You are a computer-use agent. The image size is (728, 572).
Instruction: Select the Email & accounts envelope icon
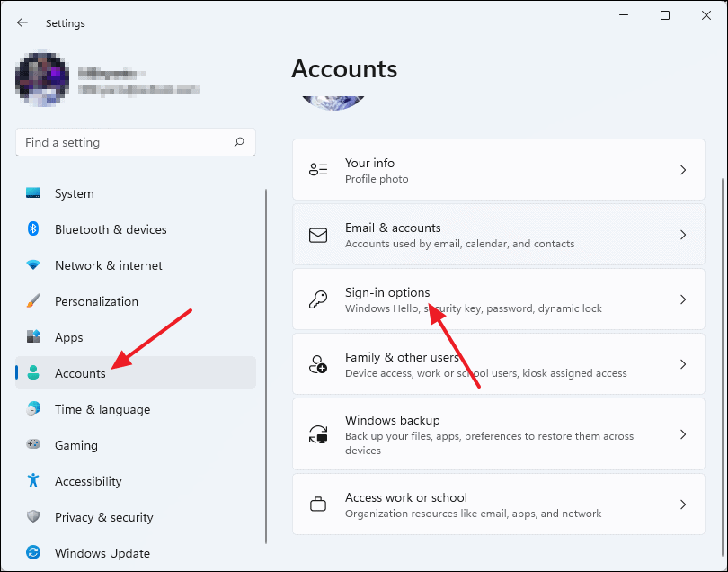(318, 235)
